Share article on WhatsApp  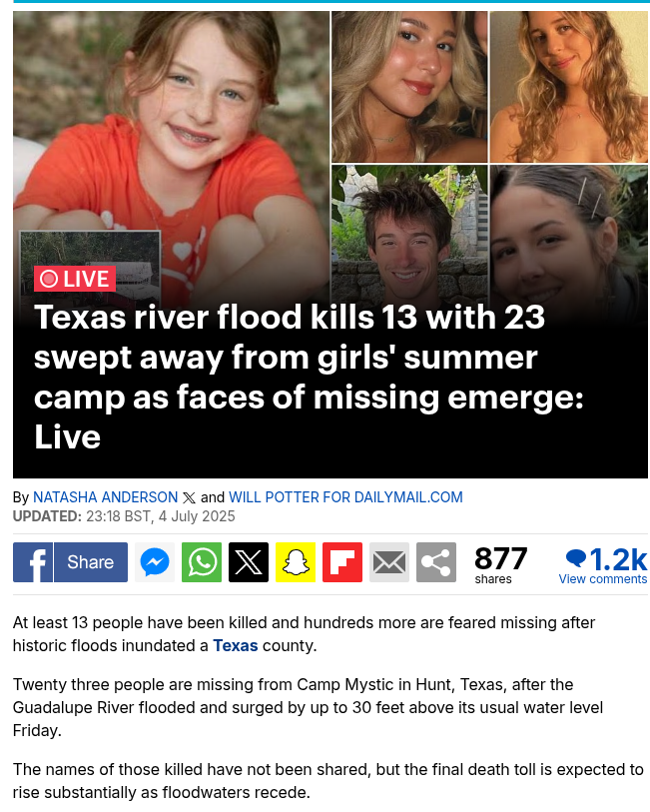pos(202,562)
